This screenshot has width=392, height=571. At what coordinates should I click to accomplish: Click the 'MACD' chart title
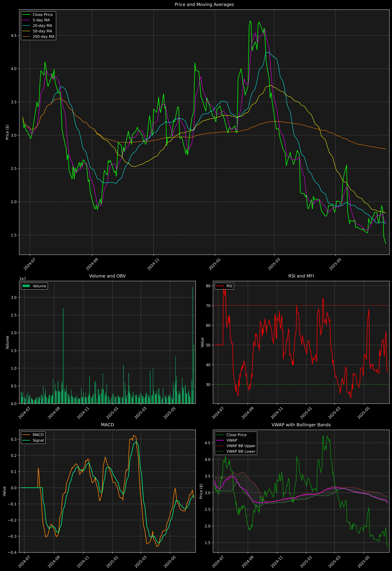107,425
